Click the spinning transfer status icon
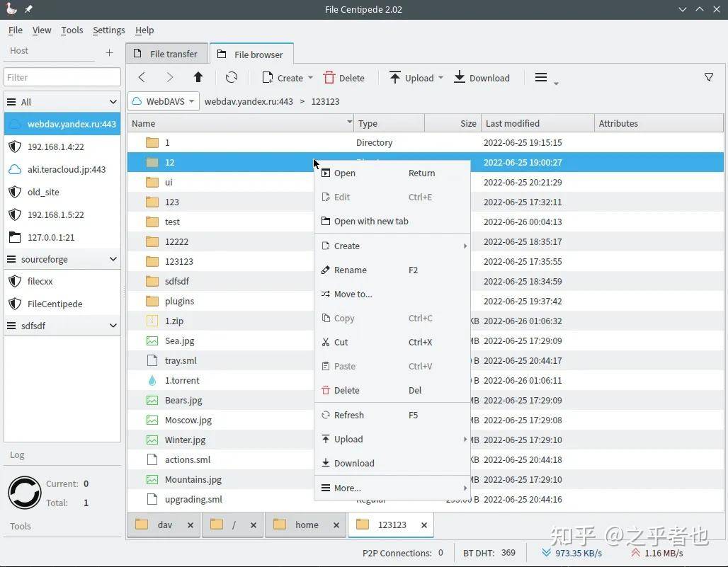This screenshot has width=728, height=567. [x=25, y=492]
